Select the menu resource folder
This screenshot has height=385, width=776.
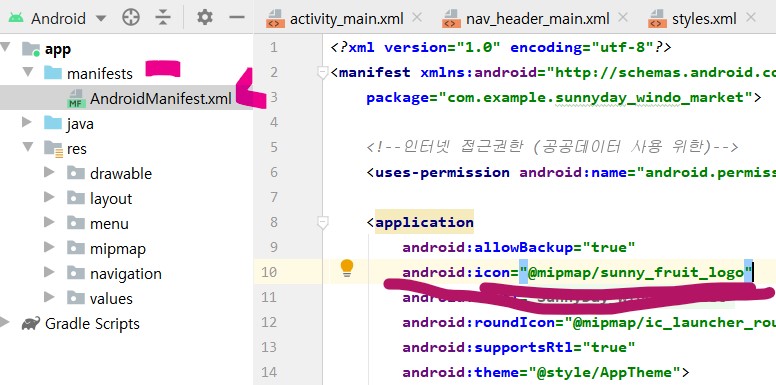pos(109,224)
